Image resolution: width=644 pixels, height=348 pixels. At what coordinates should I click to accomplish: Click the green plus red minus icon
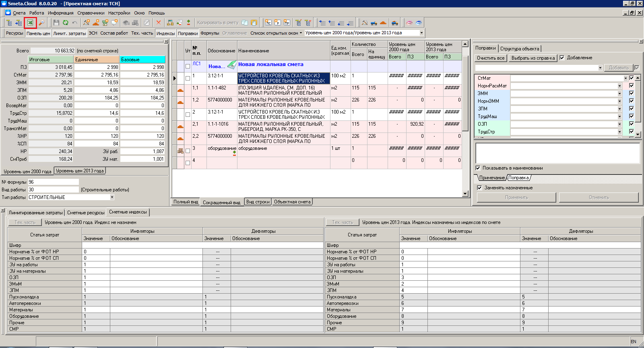pyautogui.click(x=189, y=23)
